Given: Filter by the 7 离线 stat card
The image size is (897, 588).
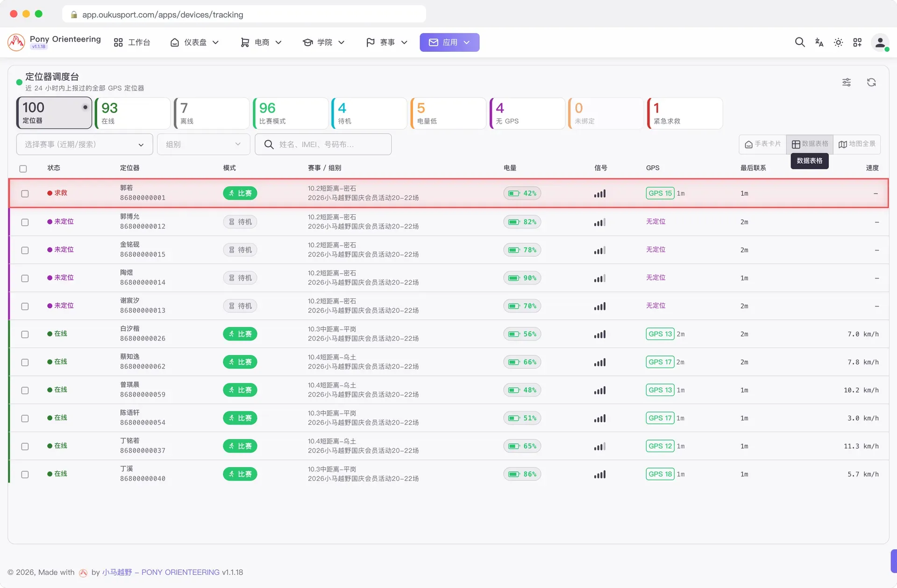Looking at the screenshot, I should pyautogui.click(x=212, y=113).
